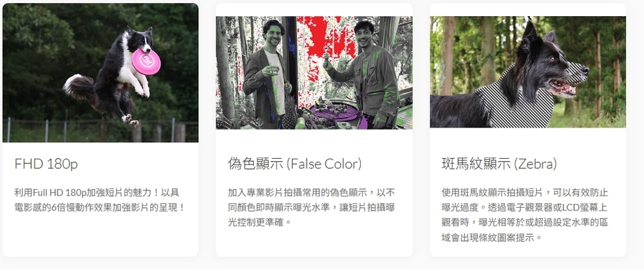The width and height of the screenshot is (644, 269).
Task: Click the FHD 180p heading
Action: tap(46, 164)
